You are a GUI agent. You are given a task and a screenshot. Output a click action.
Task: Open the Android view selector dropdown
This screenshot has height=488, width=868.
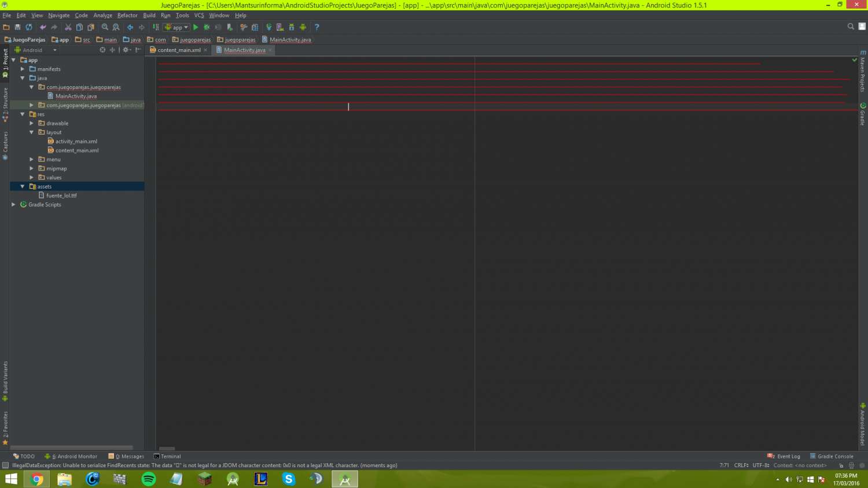(x=36, y=50)
